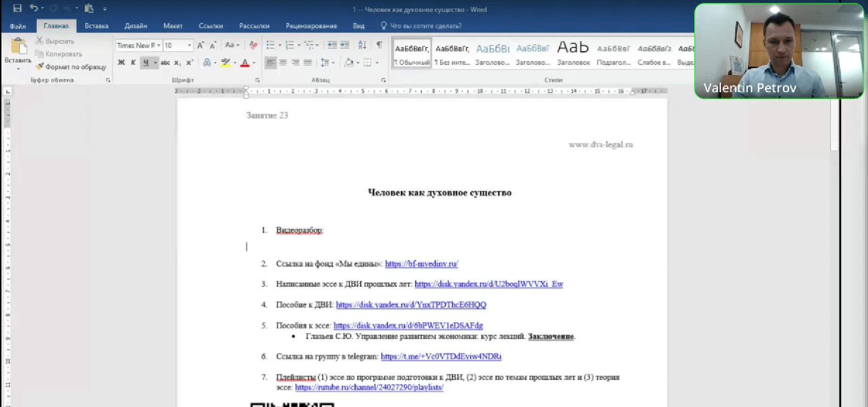This screenshot has height=407, width=868.
Task: Expand the underline style dropdown arrow
Action: point(155,63)
